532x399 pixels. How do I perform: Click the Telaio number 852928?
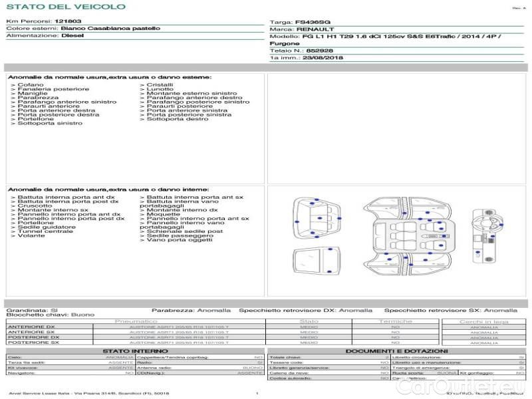(x=320, y=51)
